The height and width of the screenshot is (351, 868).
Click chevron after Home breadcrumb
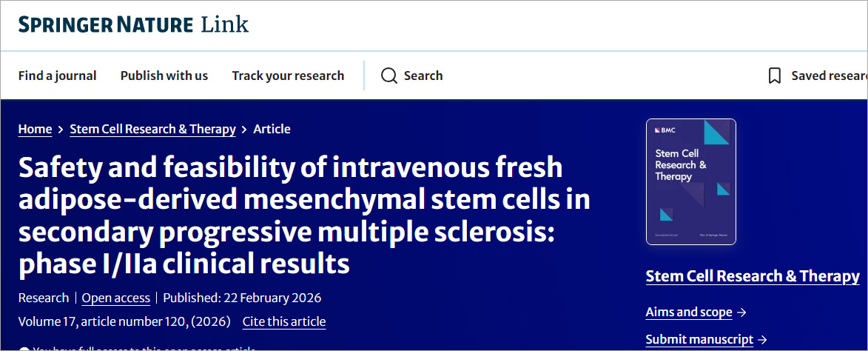[x=61, y=130]
